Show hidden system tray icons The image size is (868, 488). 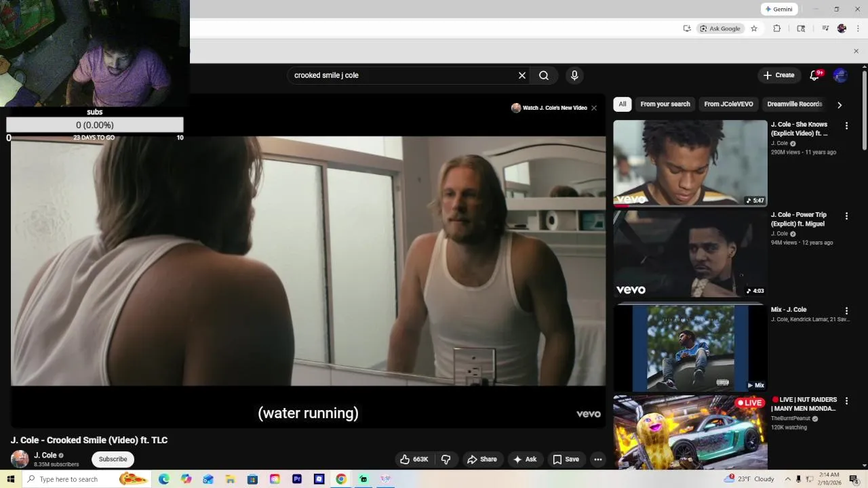(x=788, y=479)
